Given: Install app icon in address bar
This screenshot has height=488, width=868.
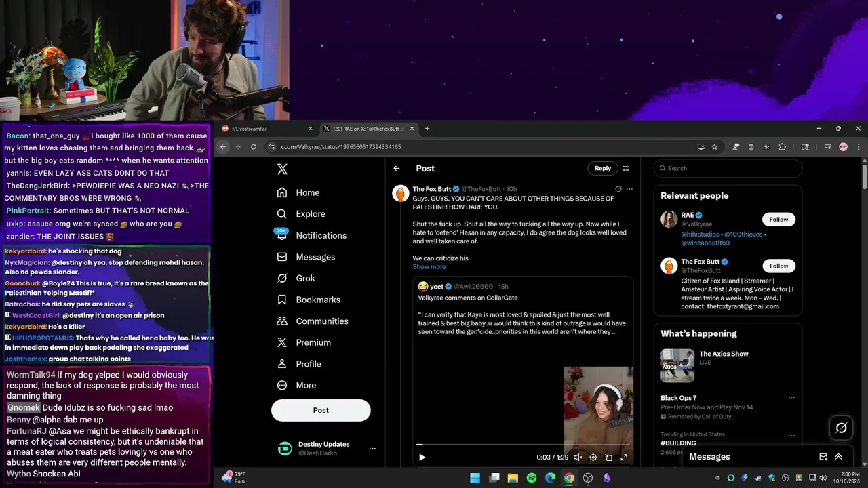Looking at the screenshot, I should [701, 147].
